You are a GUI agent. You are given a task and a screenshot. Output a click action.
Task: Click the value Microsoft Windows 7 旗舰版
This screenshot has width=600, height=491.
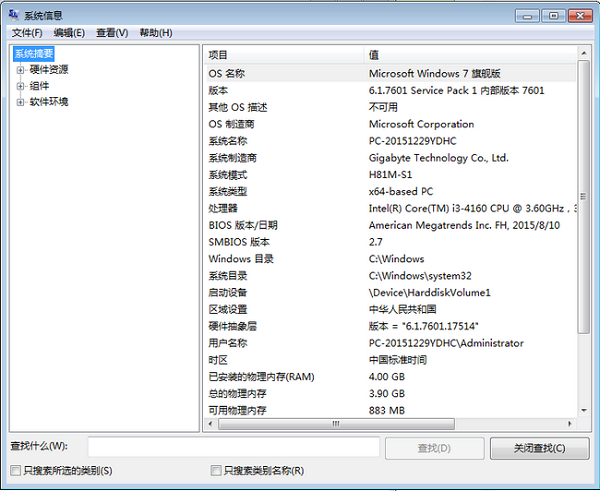click(x=435, y=73)
